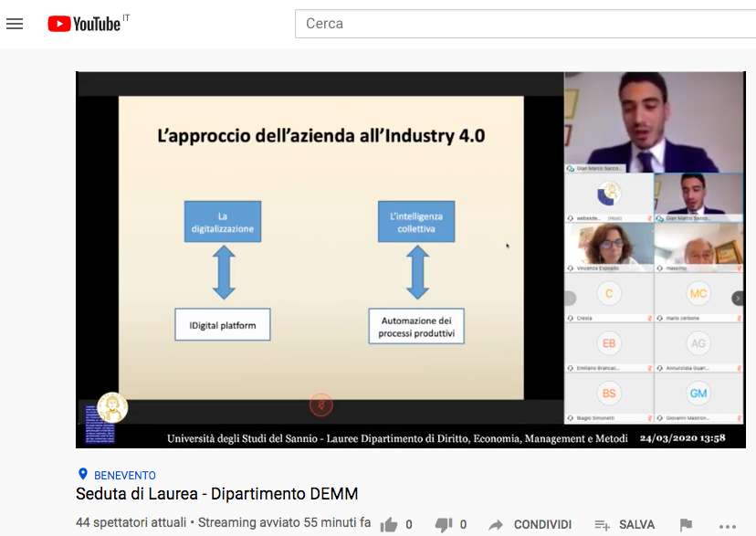Viewport: 756px width, 536px height.
Task: Click the location pin icon beside BENEVENTO
Action: pos(83,475)
